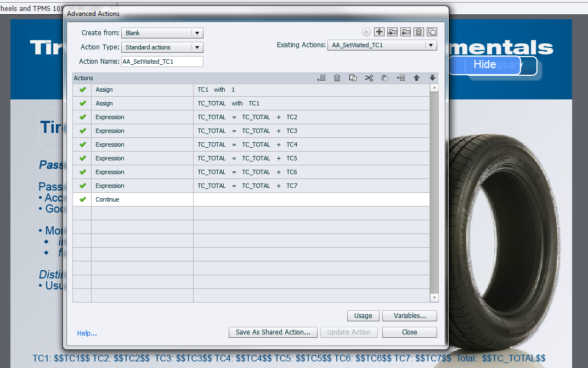This screenshot has height=368, width=588.
Task: Click the Usage button
Action: point(363,316)
